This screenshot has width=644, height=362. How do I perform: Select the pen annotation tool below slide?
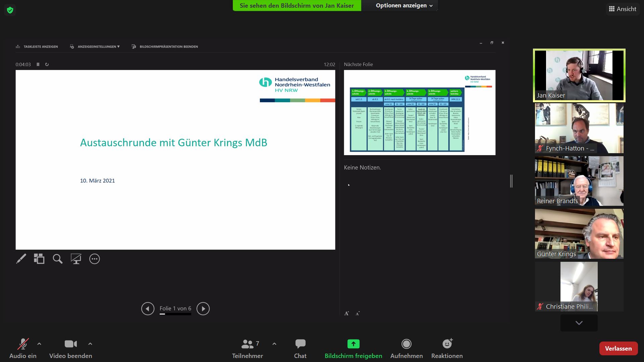point(21,259)
